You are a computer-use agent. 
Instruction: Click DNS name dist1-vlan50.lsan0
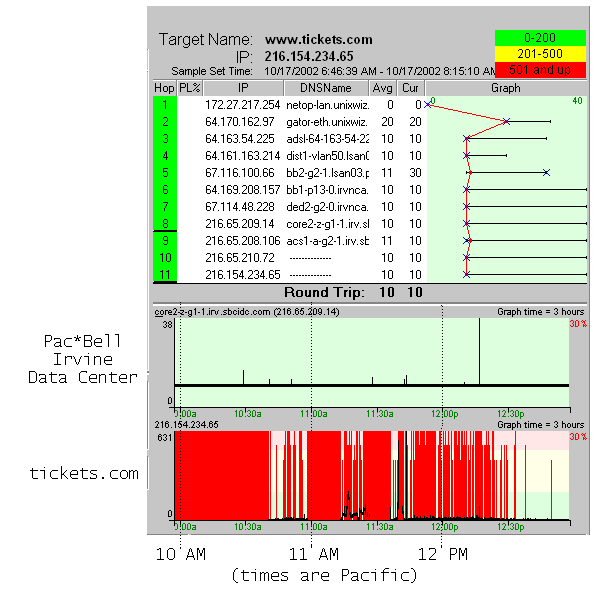[328, 156]
